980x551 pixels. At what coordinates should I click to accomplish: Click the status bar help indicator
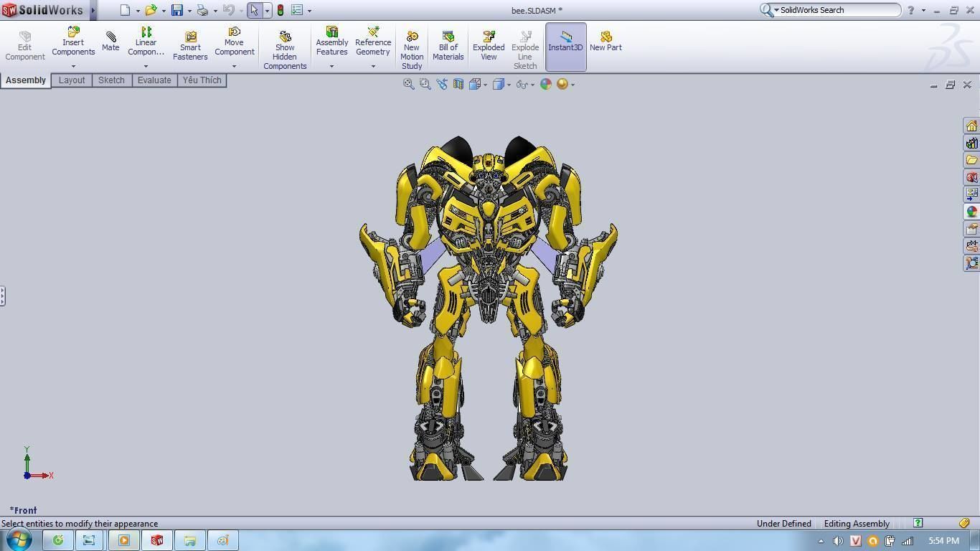click(918, 523)
